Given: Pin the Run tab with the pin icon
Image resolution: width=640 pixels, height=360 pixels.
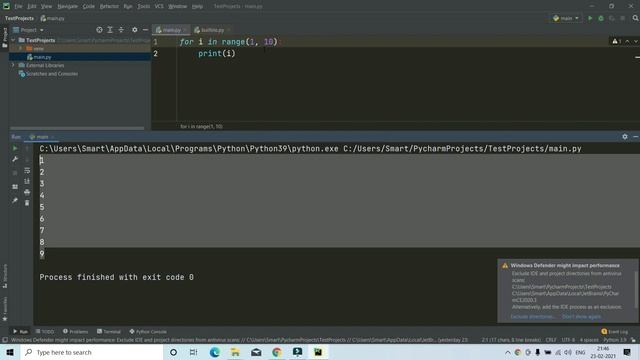Looking at the screenshot, I should coord(15,200).
